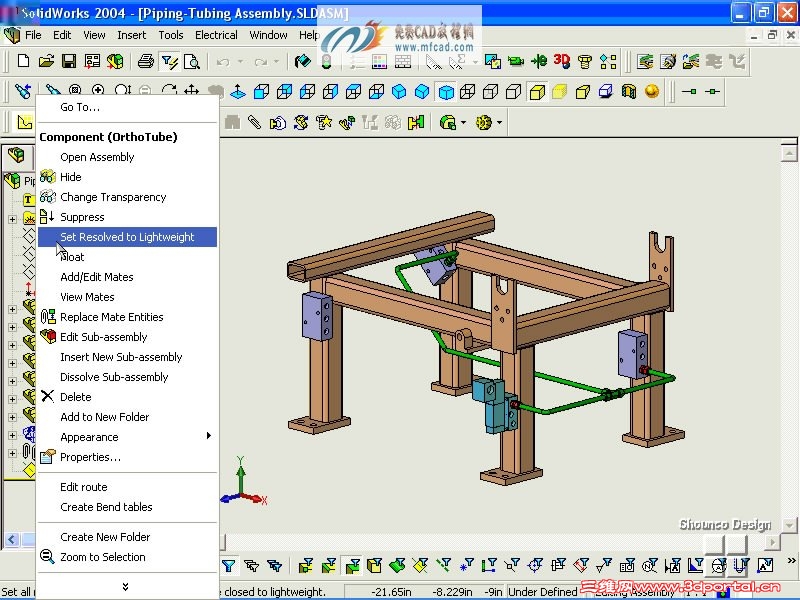Click the New document icon
Viewport: 800px width, 600px height.
23,62
